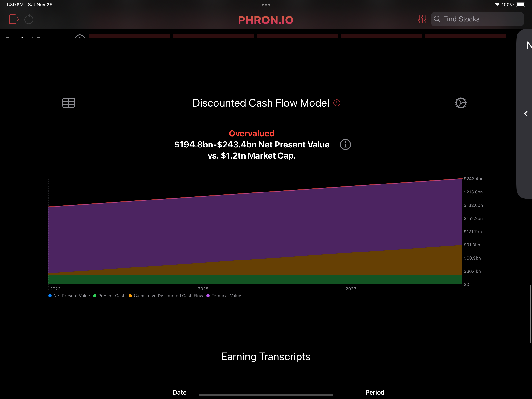The height and width of the screenshot is (399, 532).
Task: Click the vertical page scrollbar
Action: [x=530, y=314]
